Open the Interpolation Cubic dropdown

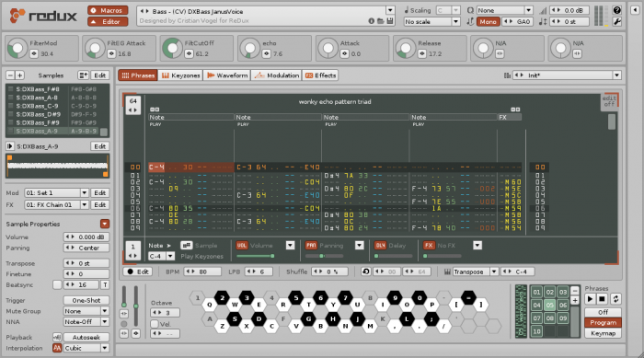click(x=86, y=348)
